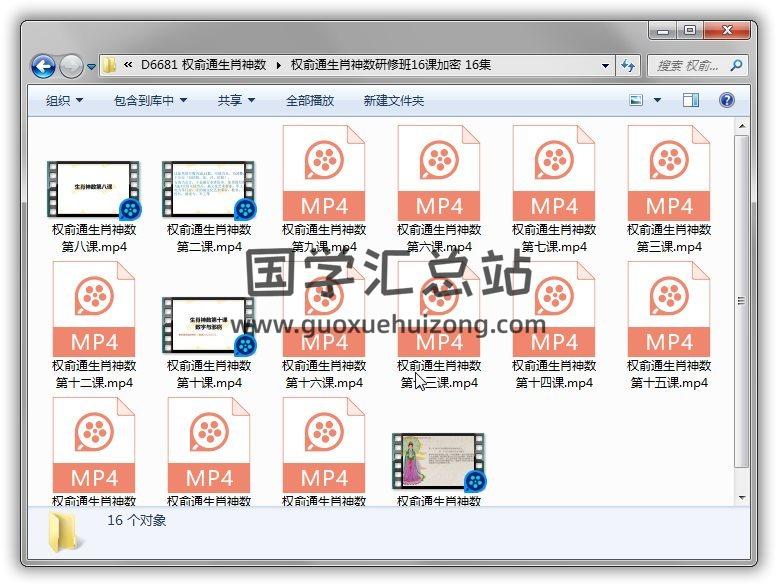Viewport: 778px width, 587px height.
Task: Open the view options dropdown arrow
Action: point(657,100)
